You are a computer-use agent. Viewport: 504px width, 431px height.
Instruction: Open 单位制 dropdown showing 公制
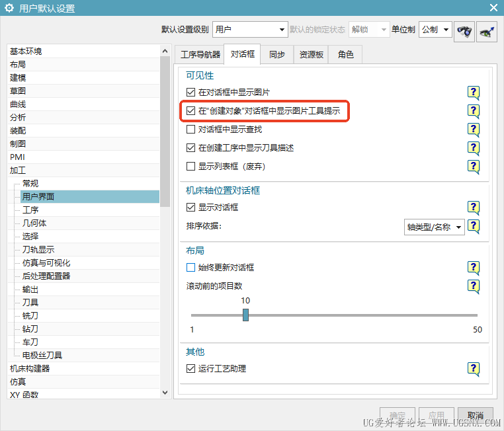(435, 30)
